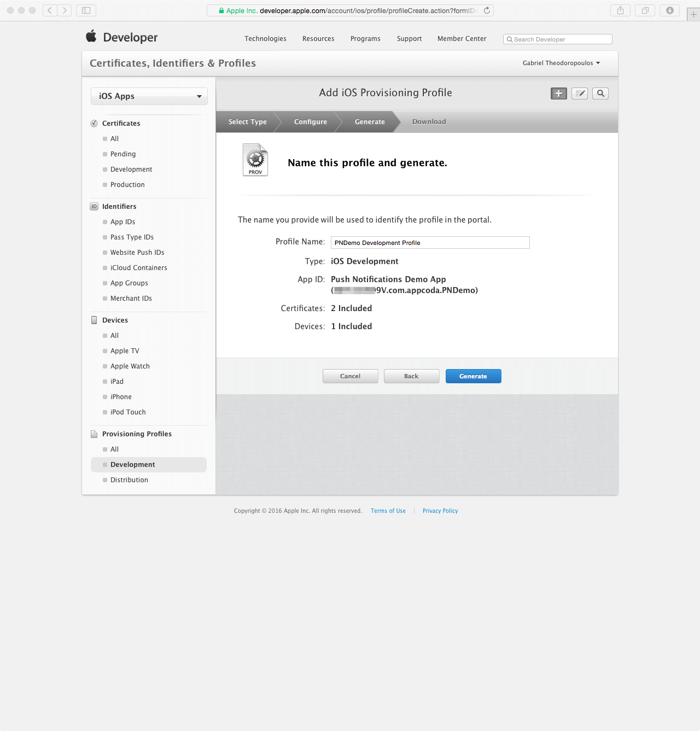Open iCloud Containers
The width and height of the screenshot is (700, 731).
139,268
